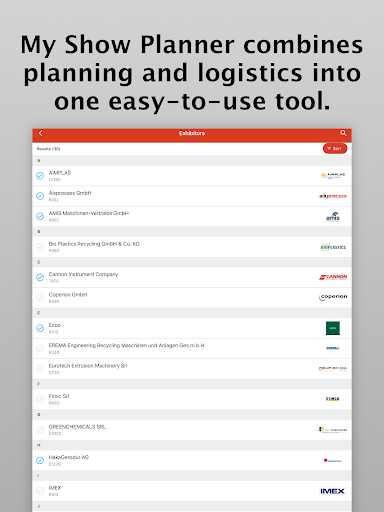Toggle the Aixprocess GmbH checkmark
The height and width of the screenshot is (512, 384).
coord(40,196)
